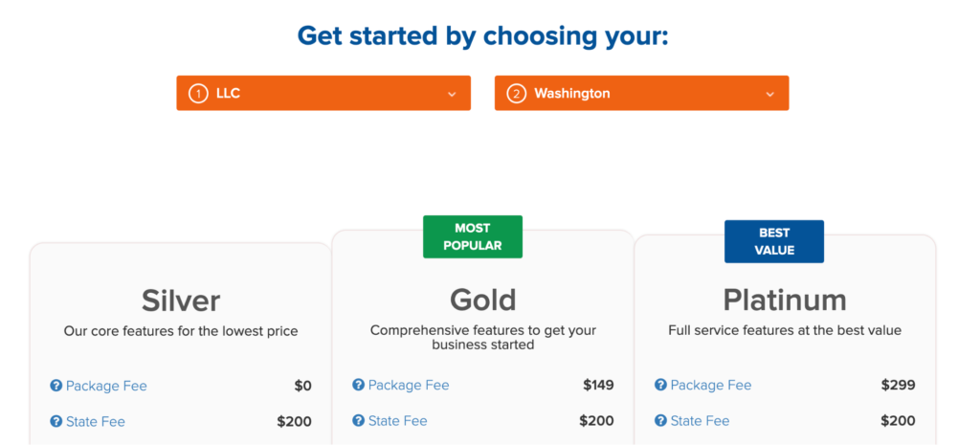Click help icon beside Platinum Package Fee

660,385
